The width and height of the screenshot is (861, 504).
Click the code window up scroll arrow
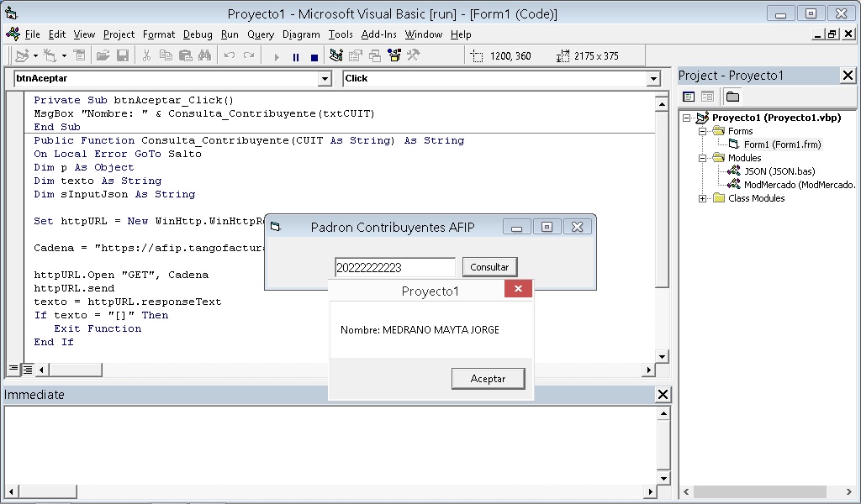pyautogui.click(x=662, y=103)
